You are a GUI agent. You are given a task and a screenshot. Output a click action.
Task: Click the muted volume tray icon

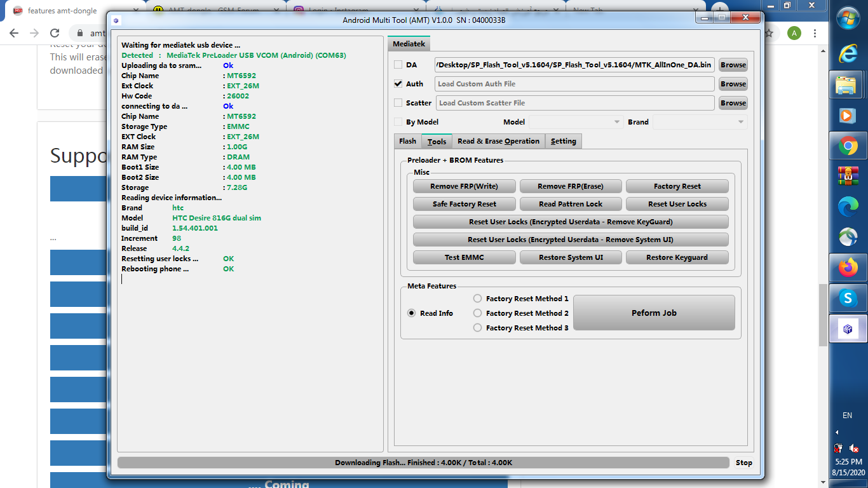tap(853, 448)
